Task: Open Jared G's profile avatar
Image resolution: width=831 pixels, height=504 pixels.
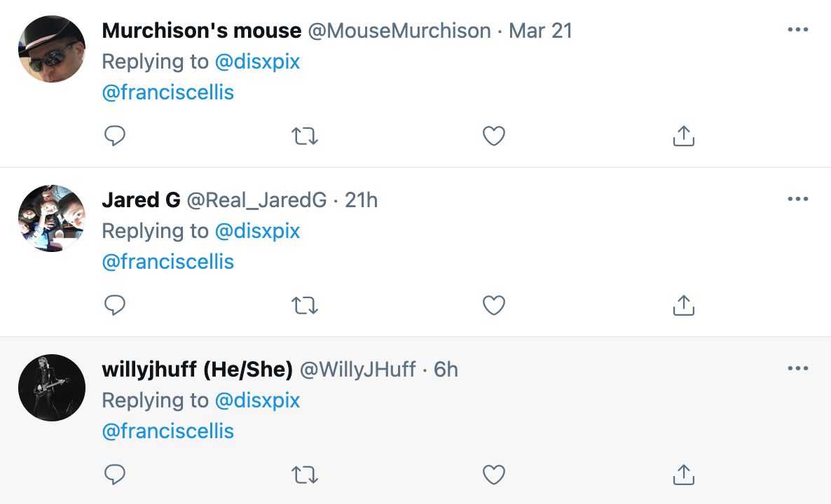Action: [x=52, y=218]
